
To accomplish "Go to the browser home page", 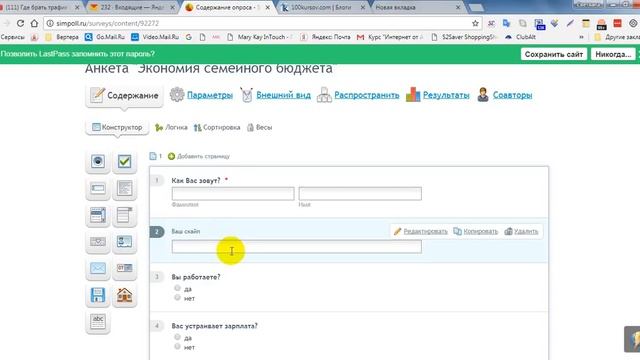I will [x=34, y=24].
